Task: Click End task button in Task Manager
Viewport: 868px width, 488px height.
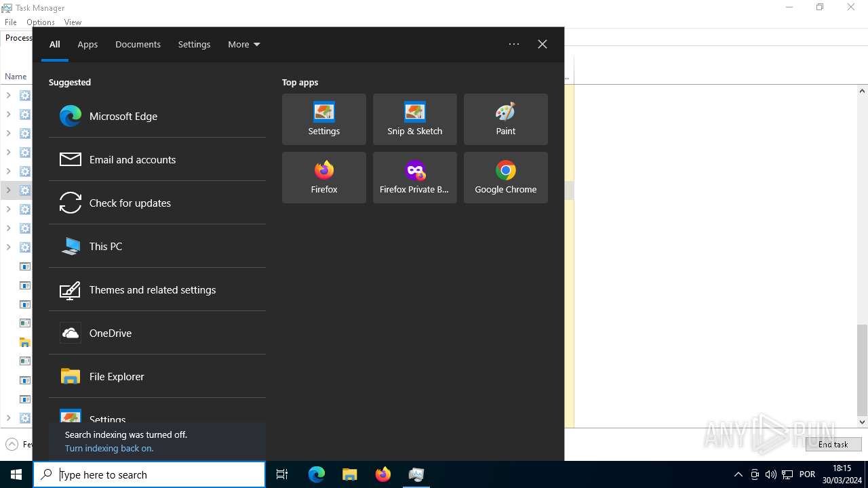Action: 833,445
